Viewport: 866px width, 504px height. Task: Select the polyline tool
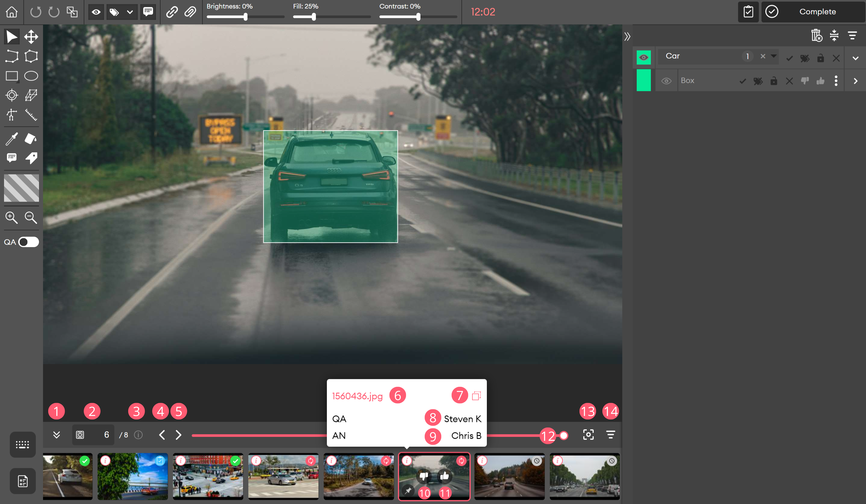click(x=12, y=56)
